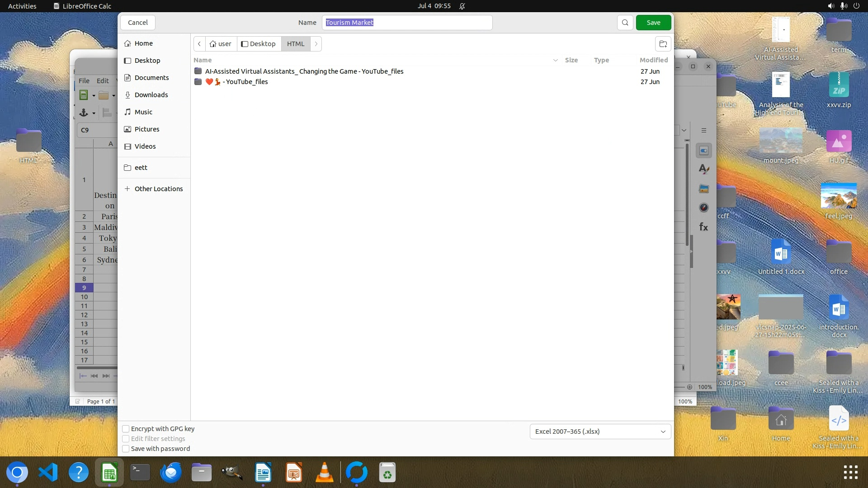Click the search icon in dialog header
The image size is (868, 488).
point(625,23)
